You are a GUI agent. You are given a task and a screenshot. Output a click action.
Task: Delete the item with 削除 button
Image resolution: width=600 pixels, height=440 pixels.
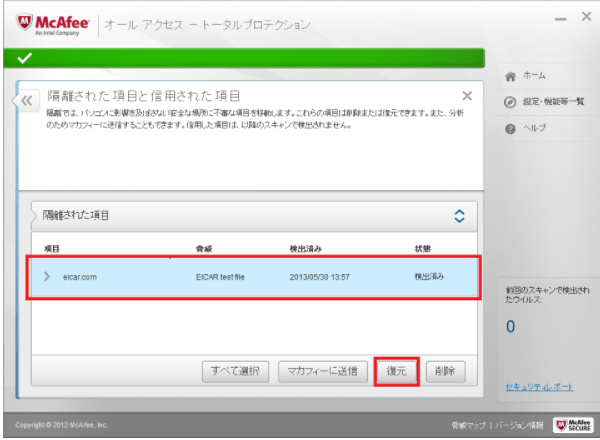(x=446, y=370)
